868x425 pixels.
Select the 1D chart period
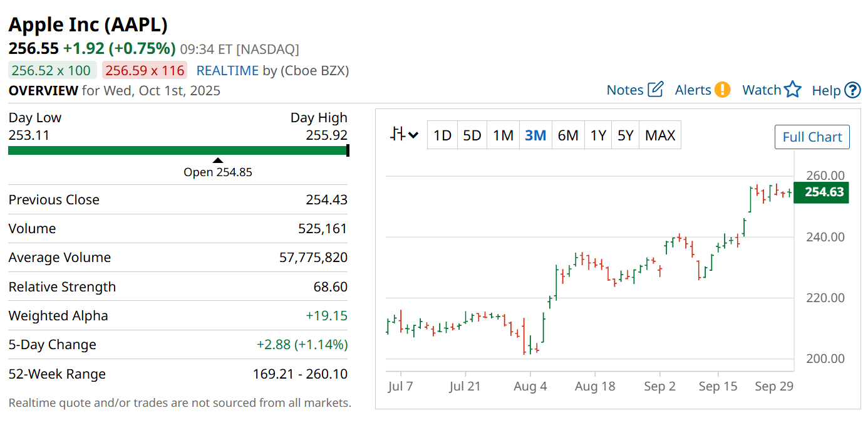(x=442, y=135)
